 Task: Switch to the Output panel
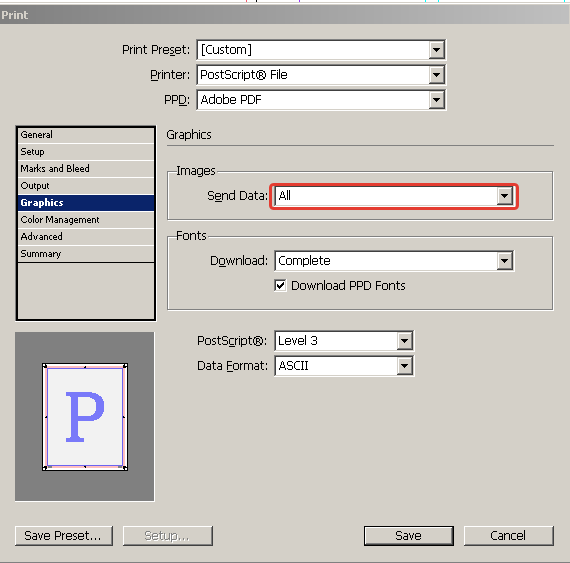click(86, 186)
